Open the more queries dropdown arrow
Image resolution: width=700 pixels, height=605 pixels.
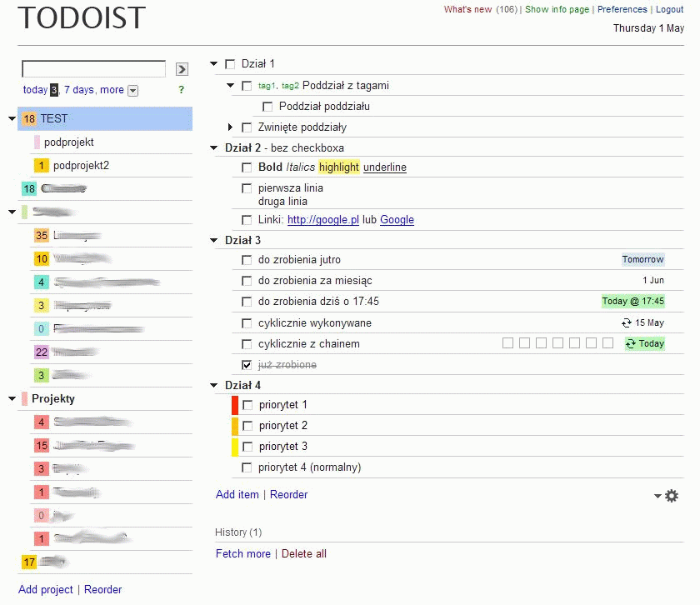click(132, 91)
